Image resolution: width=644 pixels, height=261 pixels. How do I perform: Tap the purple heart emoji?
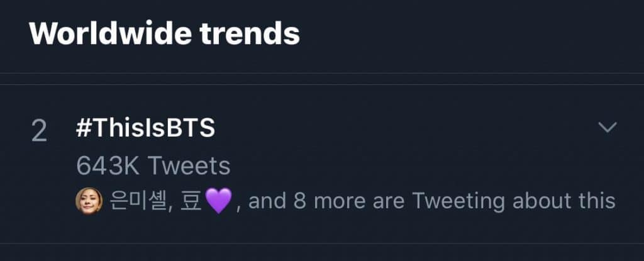[218, 202]
